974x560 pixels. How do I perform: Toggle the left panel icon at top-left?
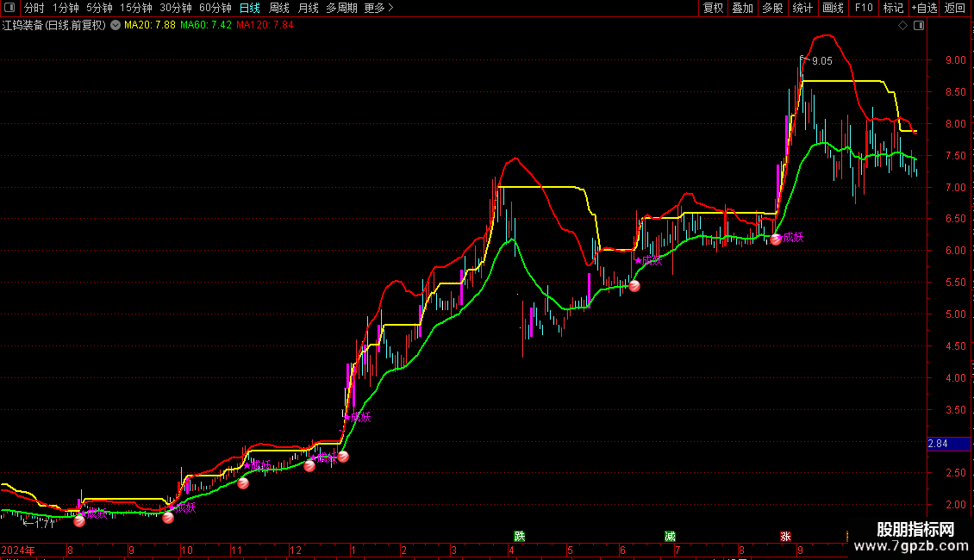(x=9, y=8)
